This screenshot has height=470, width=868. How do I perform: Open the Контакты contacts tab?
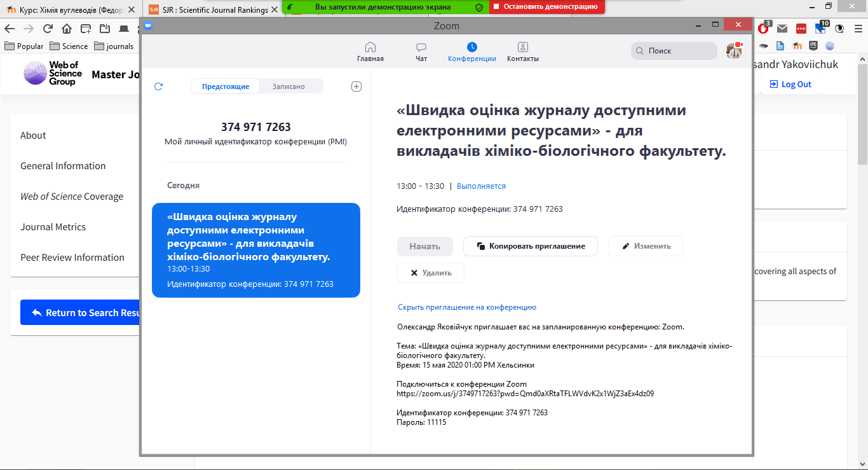click(522, 52)
